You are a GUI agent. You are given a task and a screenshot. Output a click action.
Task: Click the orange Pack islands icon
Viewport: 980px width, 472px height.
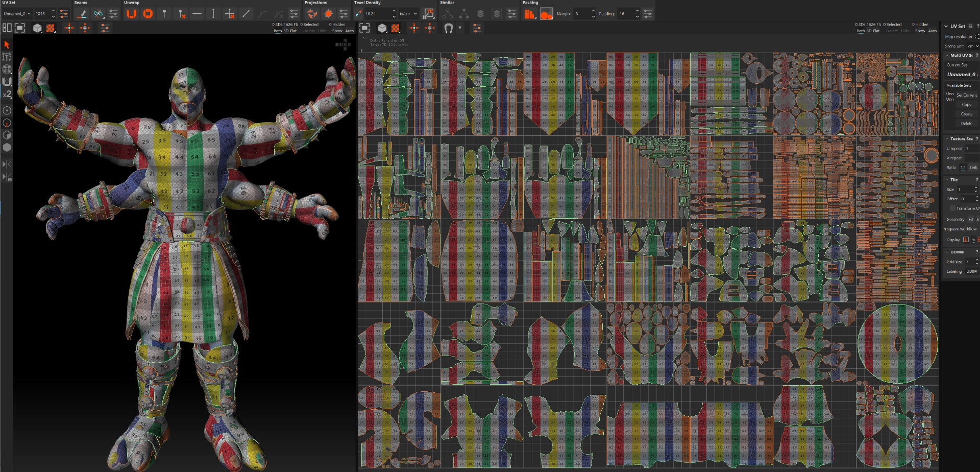pyautogui.click(x=529, y=14)
